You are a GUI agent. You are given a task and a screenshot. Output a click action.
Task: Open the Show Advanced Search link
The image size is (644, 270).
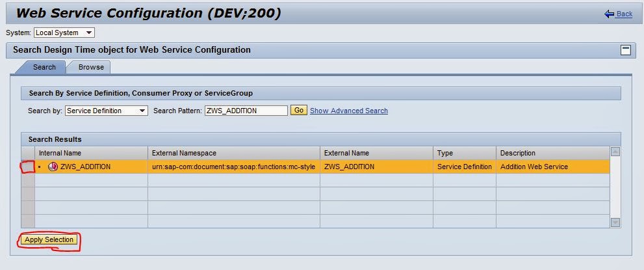click(x=349, y=111)
